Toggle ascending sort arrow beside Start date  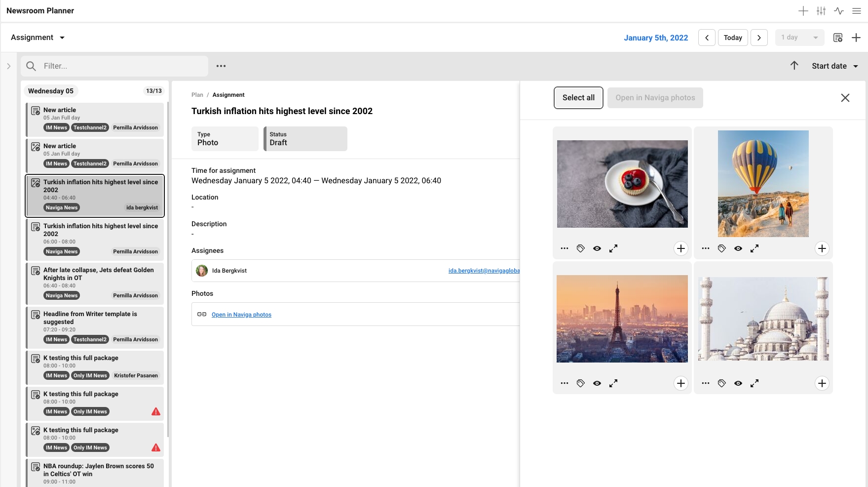click(x=794, y=66)
